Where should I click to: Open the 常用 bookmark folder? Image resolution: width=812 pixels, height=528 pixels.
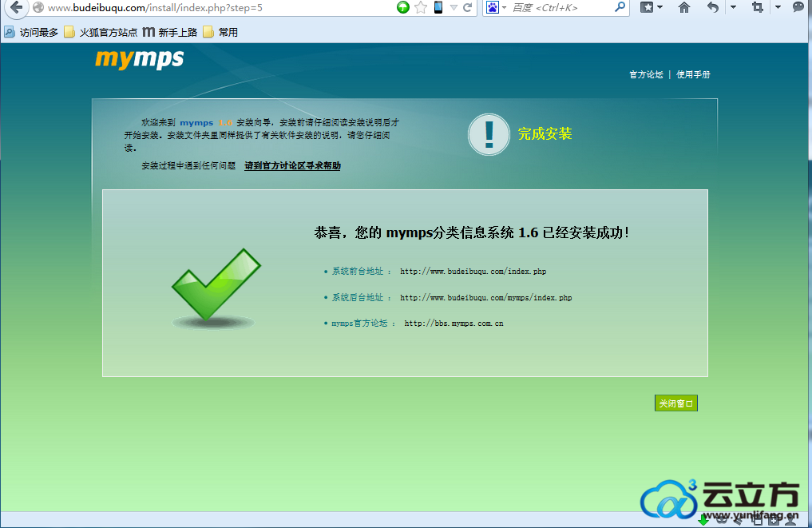click(220, 32)
